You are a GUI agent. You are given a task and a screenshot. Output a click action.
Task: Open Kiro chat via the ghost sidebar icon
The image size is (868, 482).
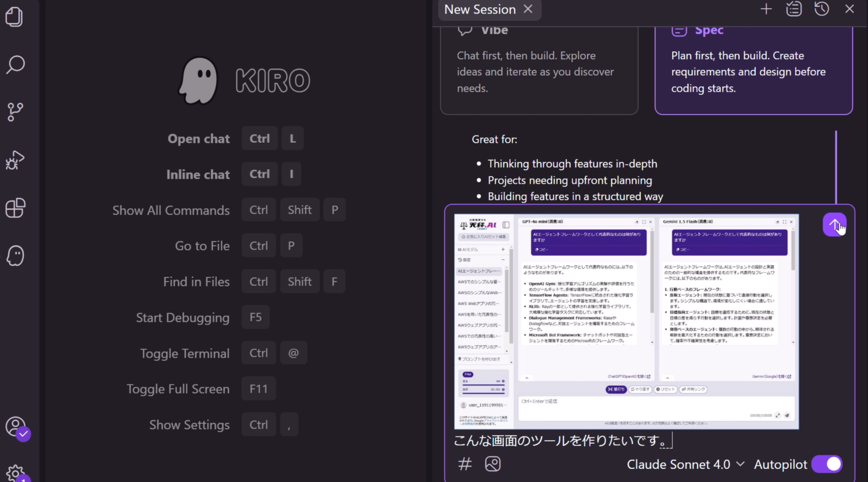15,256
